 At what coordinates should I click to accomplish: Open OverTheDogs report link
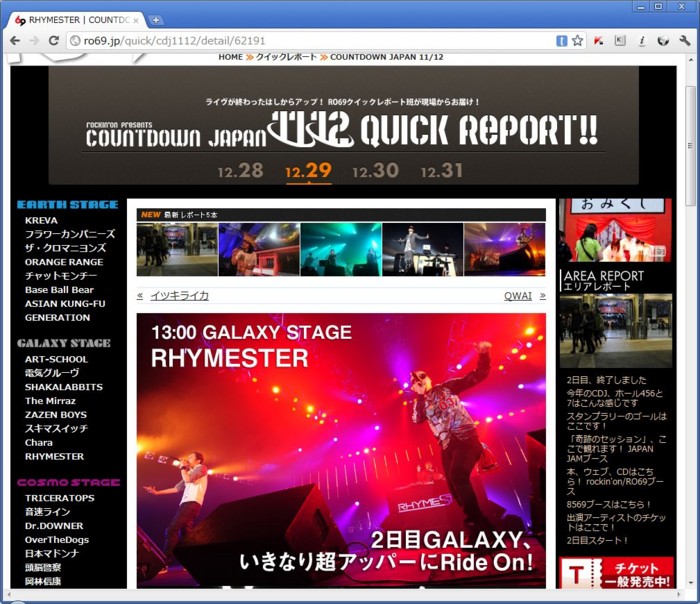[x=57, y=540]
